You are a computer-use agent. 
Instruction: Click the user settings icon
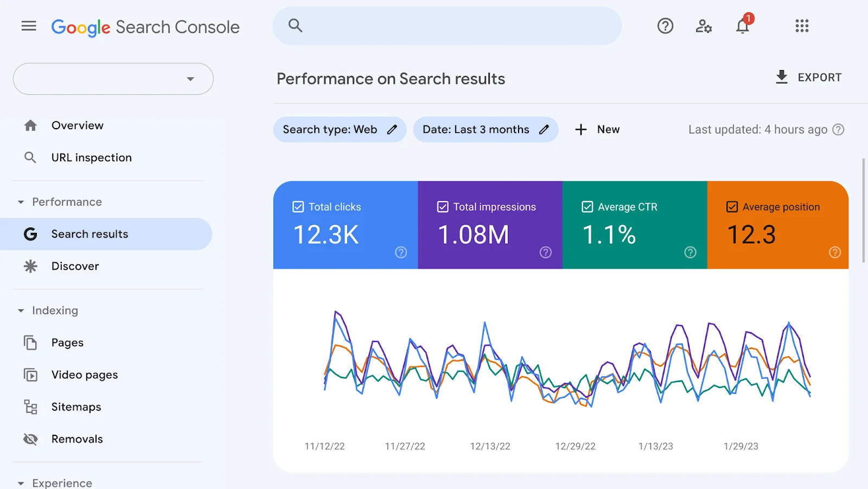point(703,26)
